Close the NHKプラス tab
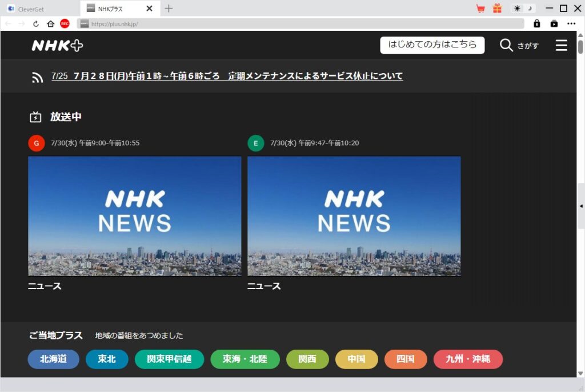The image size is (585, 392). pos(149,8)
